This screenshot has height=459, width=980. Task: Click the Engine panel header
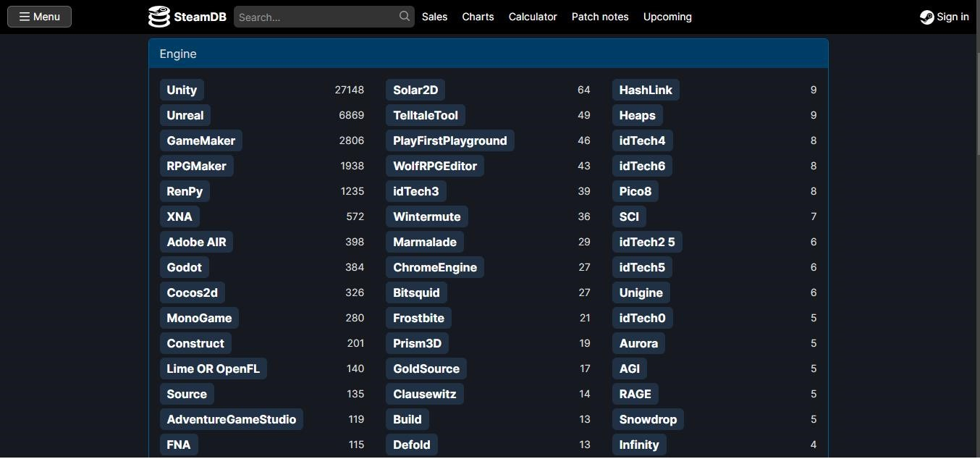click(489, 54)
